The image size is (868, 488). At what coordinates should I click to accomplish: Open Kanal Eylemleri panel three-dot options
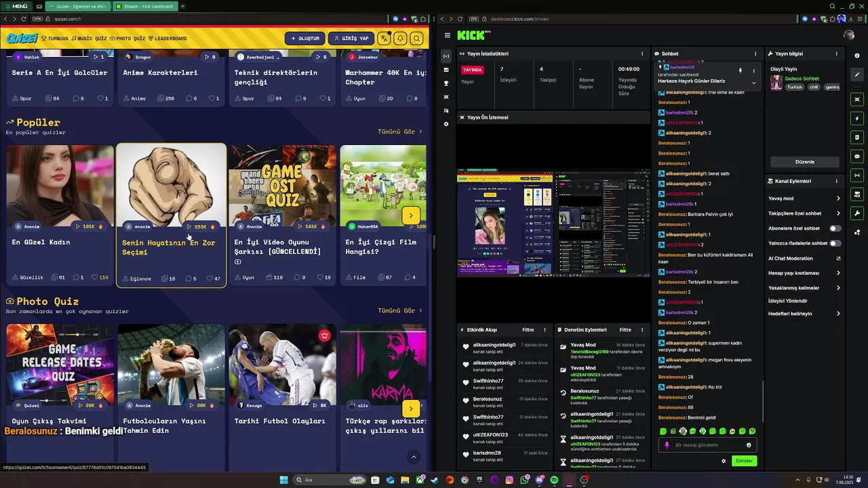pyautogui.click(x=836, y=181)
